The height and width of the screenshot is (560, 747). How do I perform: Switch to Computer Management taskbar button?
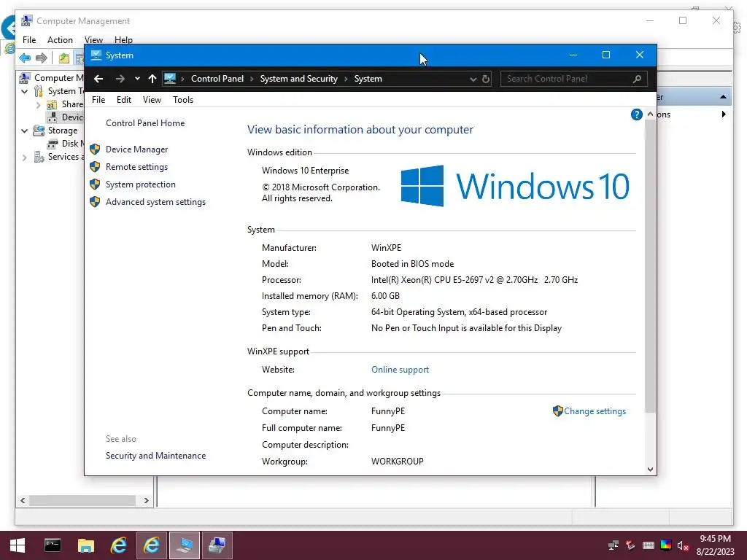click(x=217, y=545)
